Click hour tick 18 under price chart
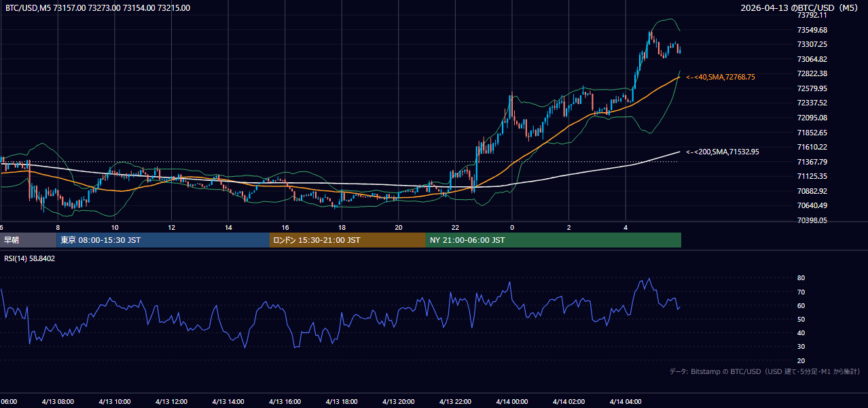The height and width of the screenshot is (408, 868). [x=342, y=227]
